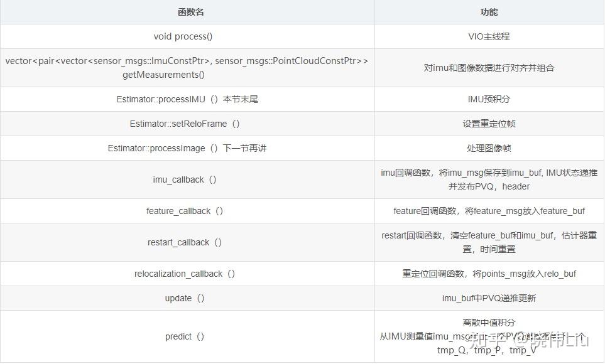Click the 函数名 column header

tap(186, 11)
